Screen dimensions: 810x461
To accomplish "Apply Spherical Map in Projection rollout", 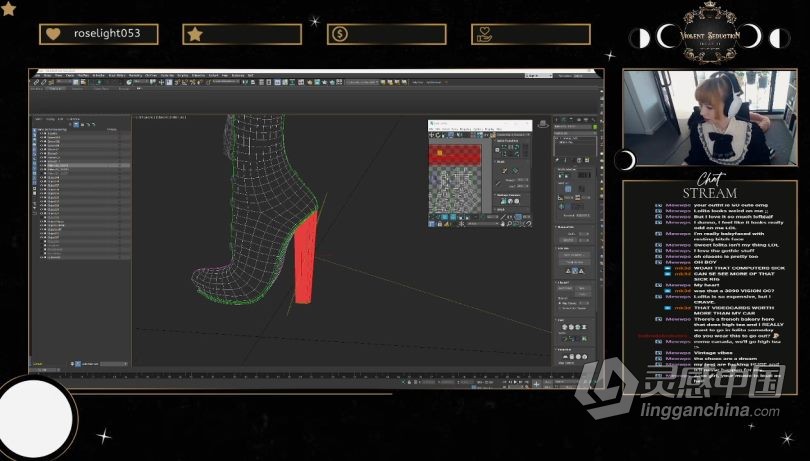I will (578, 357).
